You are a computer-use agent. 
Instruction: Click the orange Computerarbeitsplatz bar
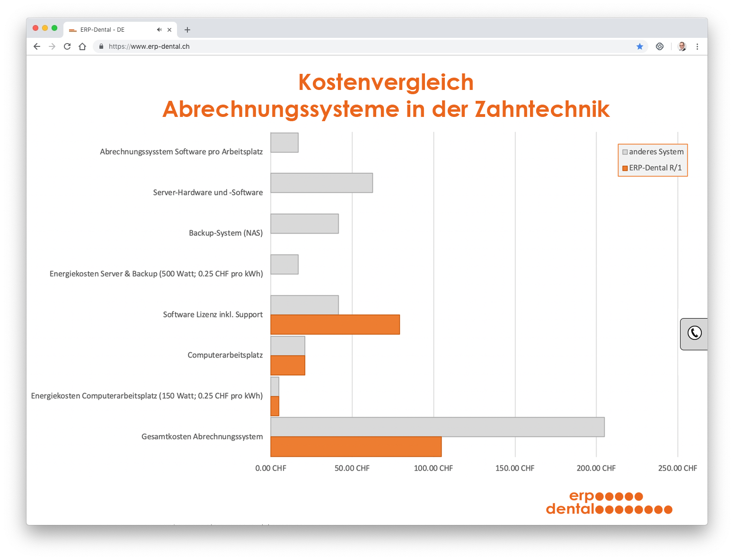(288, 365)
